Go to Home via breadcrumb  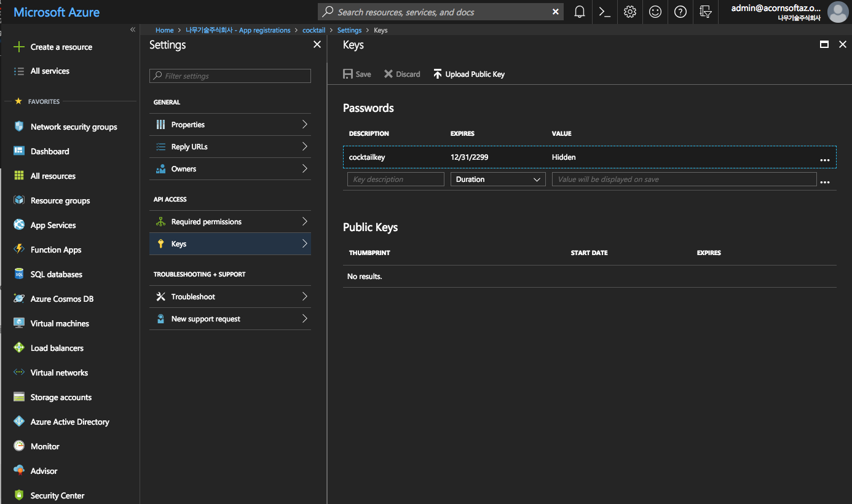point(164,30)
